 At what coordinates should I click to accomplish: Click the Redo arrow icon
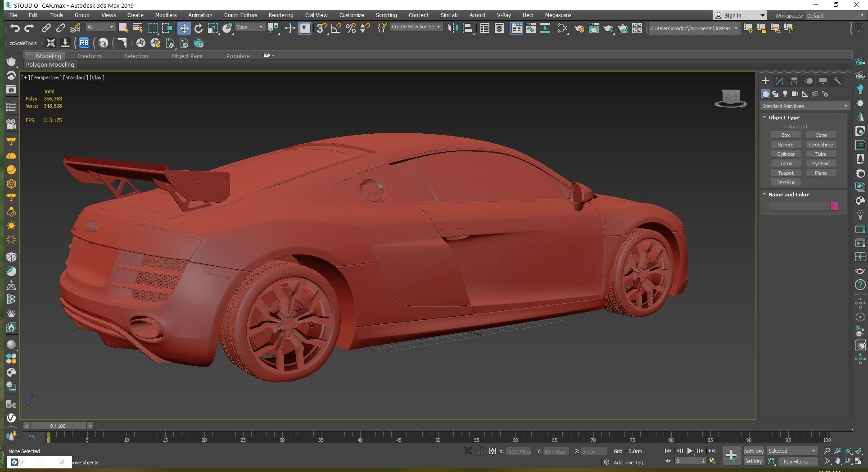tap(29, 28)
